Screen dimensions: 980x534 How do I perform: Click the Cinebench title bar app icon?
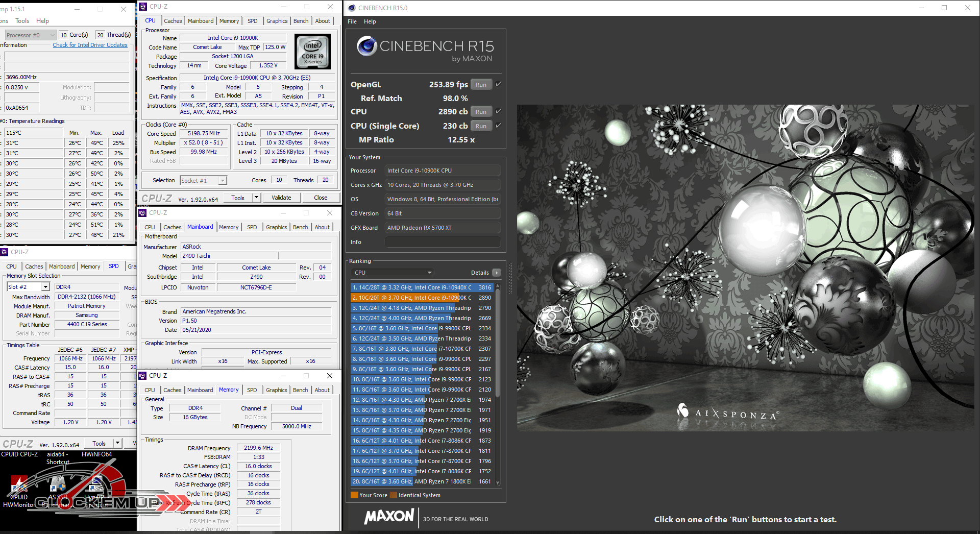pos(352,8)
